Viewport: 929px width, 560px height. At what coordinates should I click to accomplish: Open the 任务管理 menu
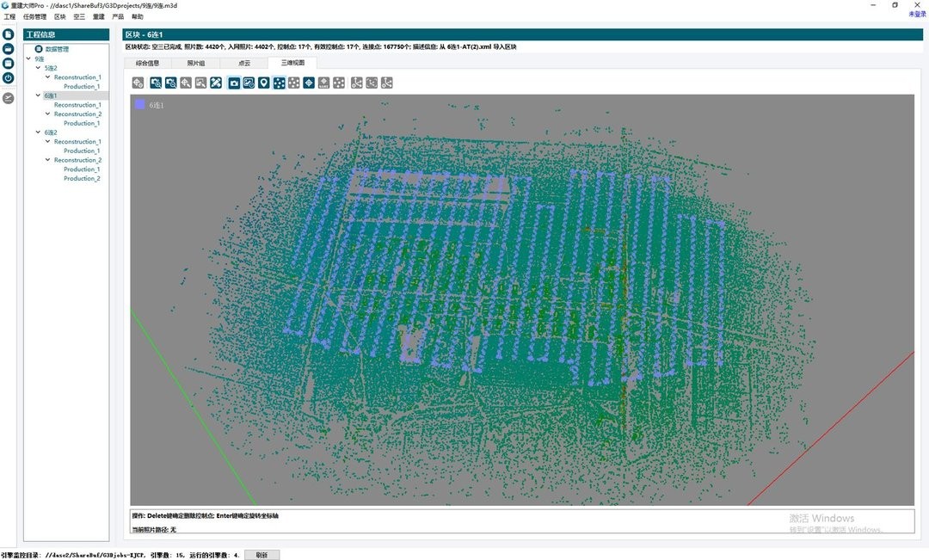point(34,16)
